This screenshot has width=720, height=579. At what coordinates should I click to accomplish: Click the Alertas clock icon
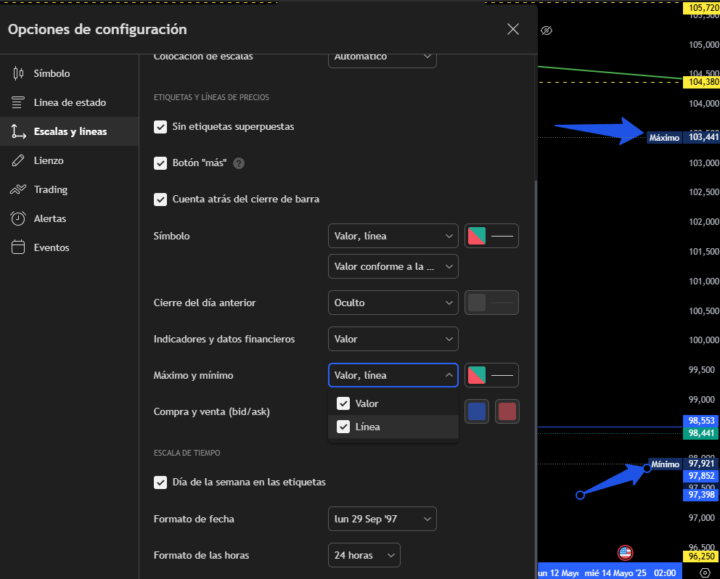point(17,218)
